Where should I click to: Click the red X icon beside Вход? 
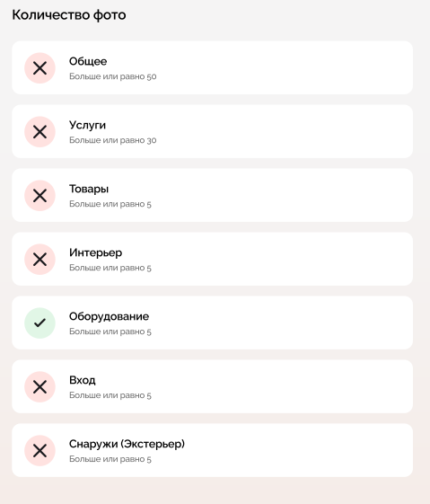(x=39, y=386)
